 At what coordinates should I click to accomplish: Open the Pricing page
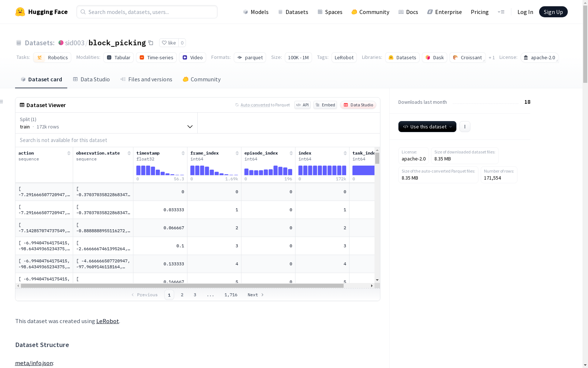[480, 12]
